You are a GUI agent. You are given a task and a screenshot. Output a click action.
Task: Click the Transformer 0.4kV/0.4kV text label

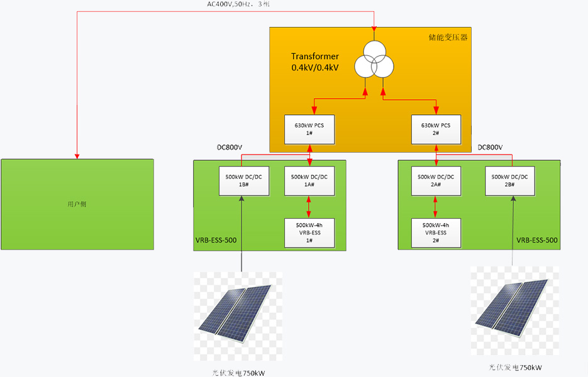315,62
